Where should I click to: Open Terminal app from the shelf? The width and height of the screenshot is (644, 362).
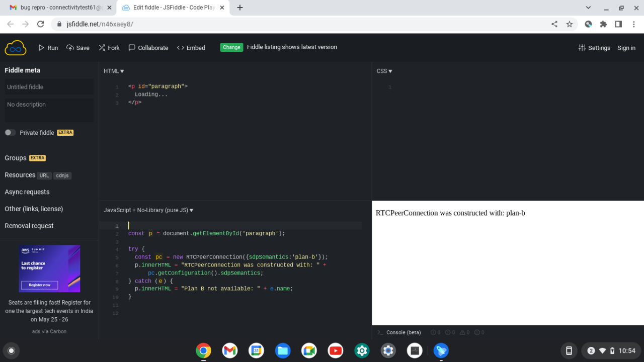tap(415, 350)
